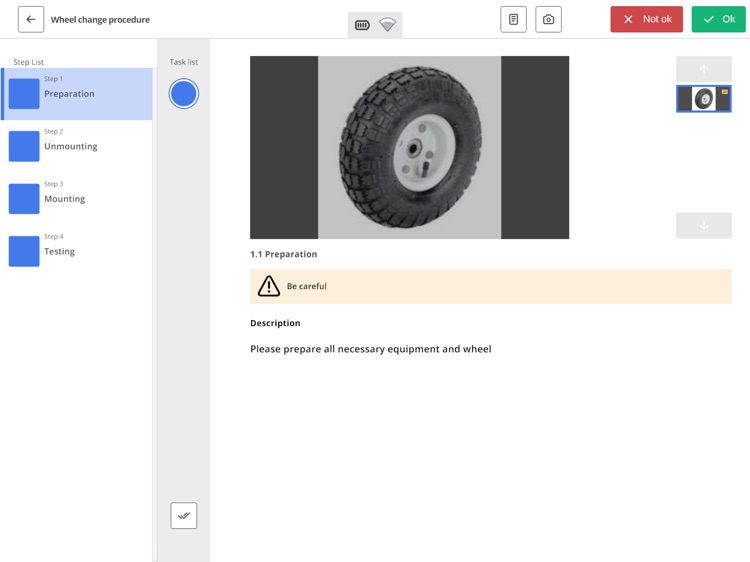The width and height of the screenshot is (750, 562).
Task: Click the up arrow above thumbnail
Action: pyautogui.click(x=704, y=69)
